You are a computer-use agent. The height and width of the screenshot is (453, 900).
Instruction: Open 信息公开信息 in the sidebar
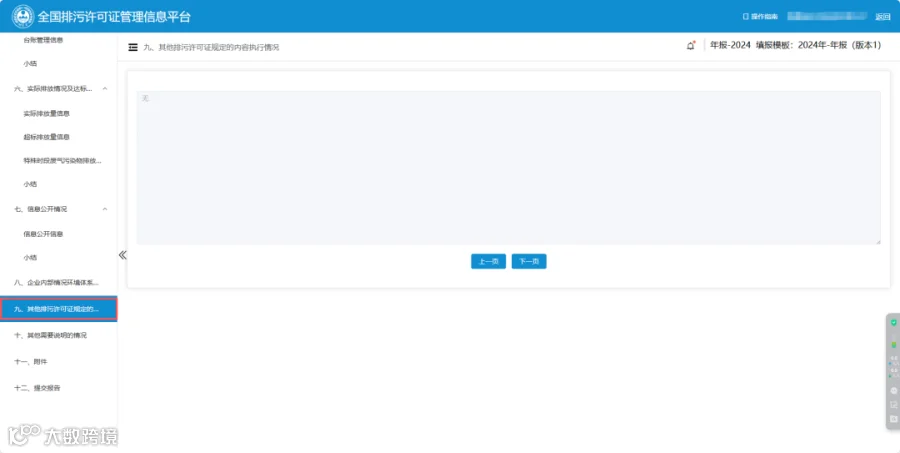coord(43,234)
